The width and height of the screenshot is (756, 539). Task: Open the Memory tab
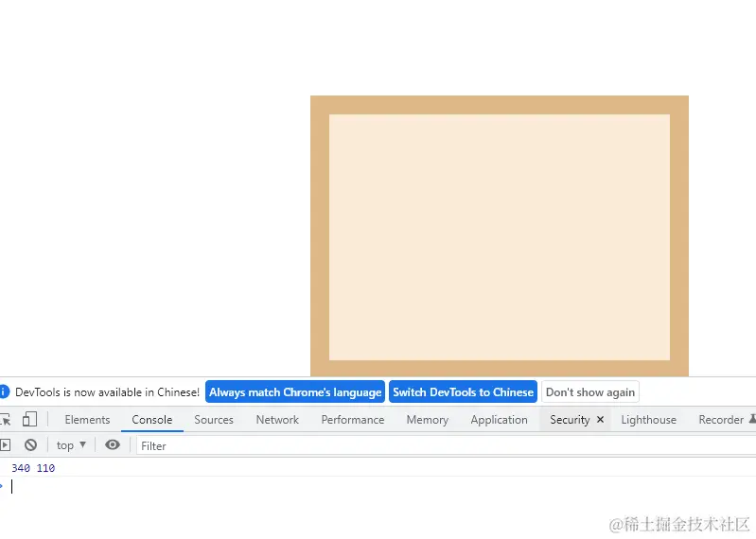tap(427, 420)
